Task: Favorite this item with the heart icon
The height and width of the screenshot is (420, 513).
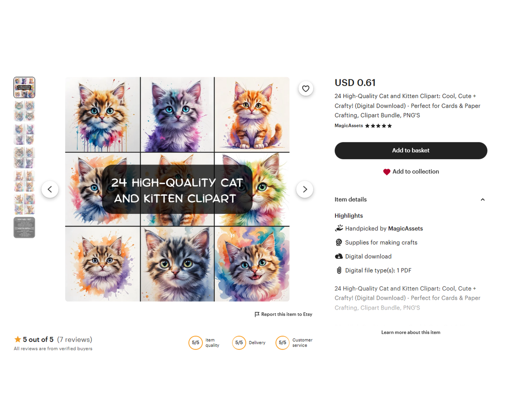Action: [306, 88]
